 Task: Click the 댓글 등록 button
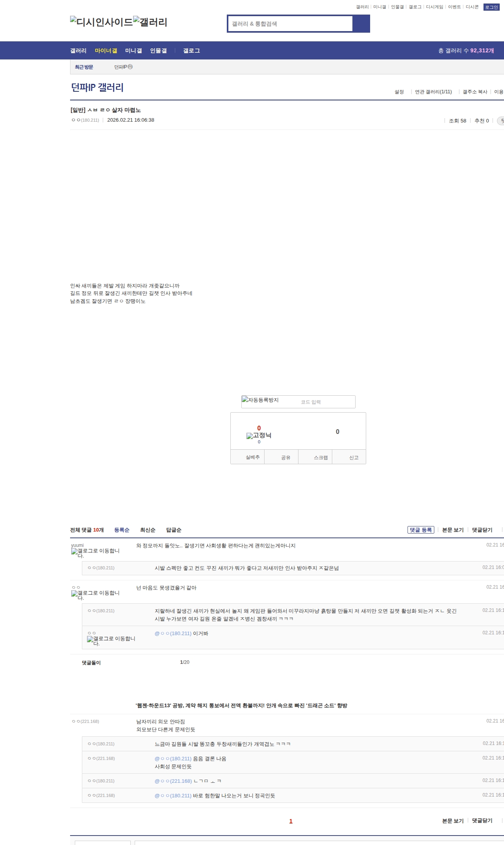coord(421,530)
